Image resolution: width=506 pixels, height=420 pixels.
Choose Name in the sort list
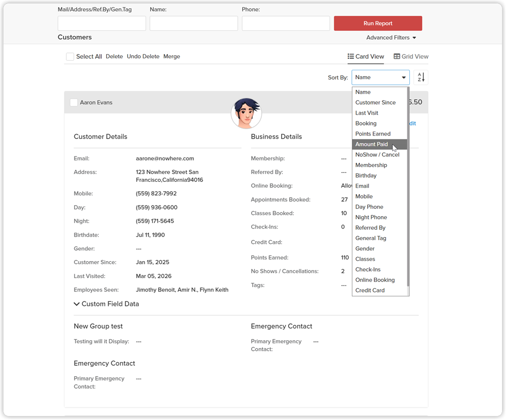tap(379, 92)
